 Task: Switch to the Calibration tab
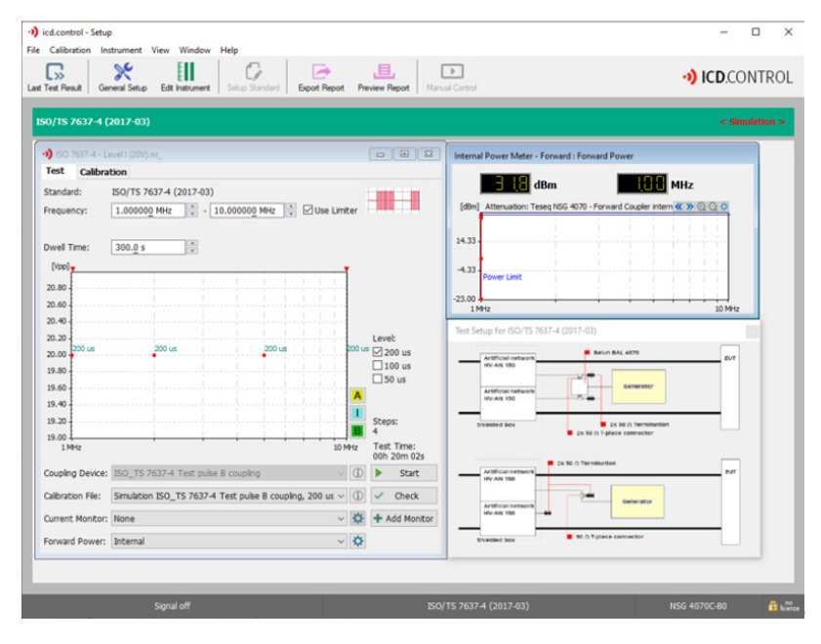[103, 172]
